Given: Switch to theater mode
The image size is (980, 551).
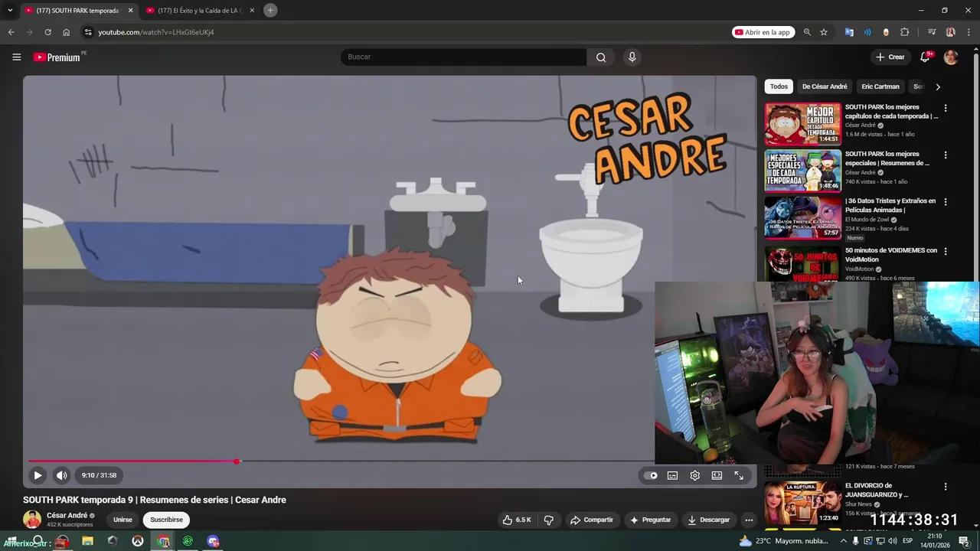Looking at the screenshot, I should 717,475.
